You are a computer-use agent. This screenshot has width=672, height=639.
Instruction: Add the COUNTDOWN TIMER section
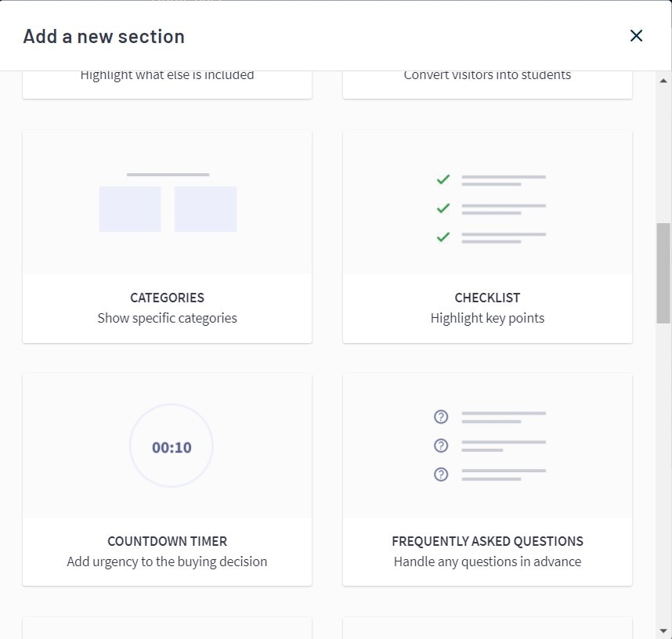click(x=167, y=541)
